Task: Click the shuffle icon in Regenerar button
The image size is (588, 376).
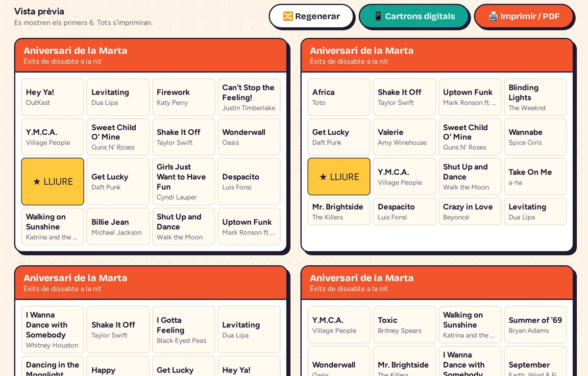Action: click(x=288, y=16)
